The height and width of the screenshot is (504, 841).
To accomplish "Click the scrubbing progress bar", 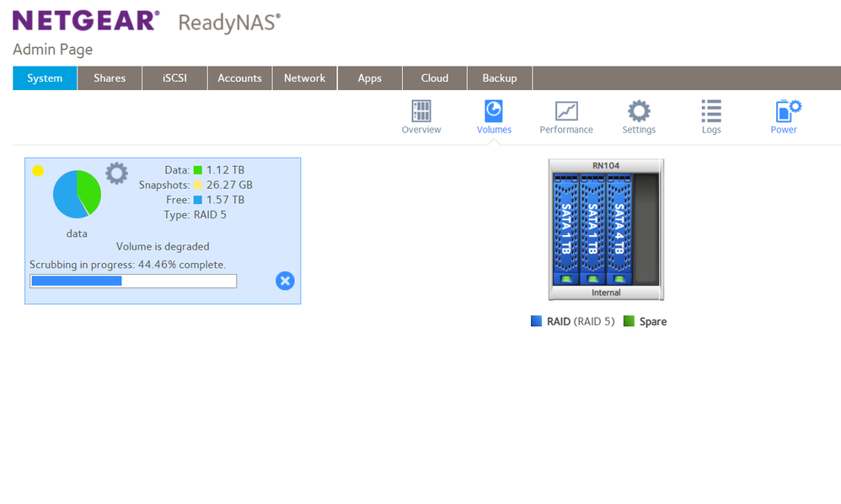I will [133, 281].
